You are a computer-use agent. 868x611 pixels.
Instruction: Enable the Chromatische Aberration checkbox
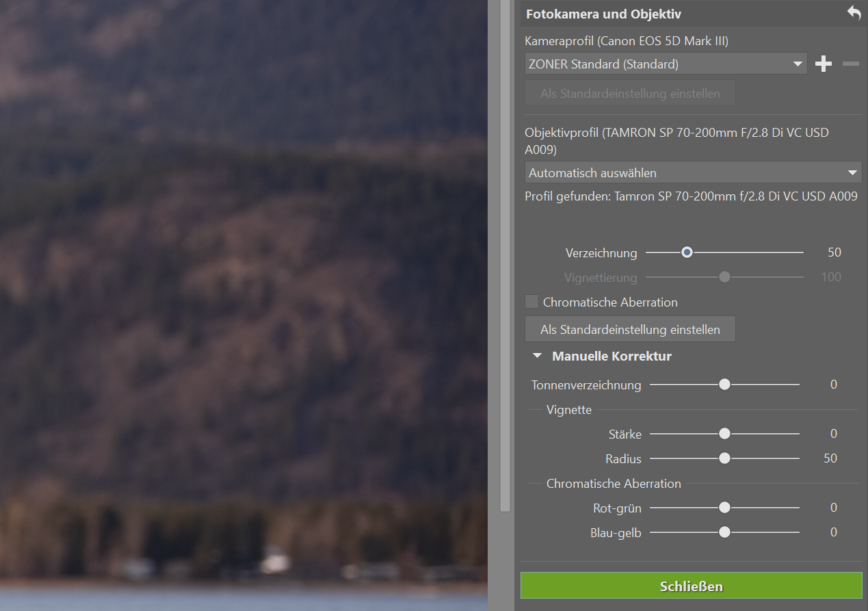coord(531,302)
